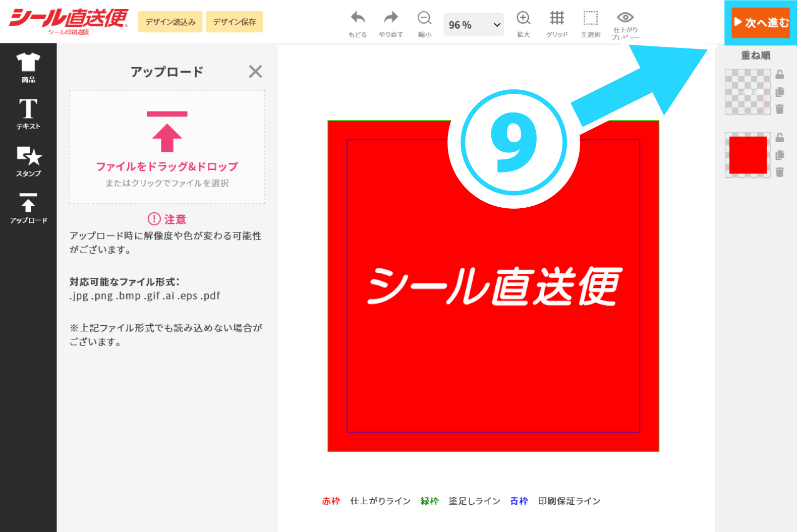Click the 注意 warning label

pos(167,219)
